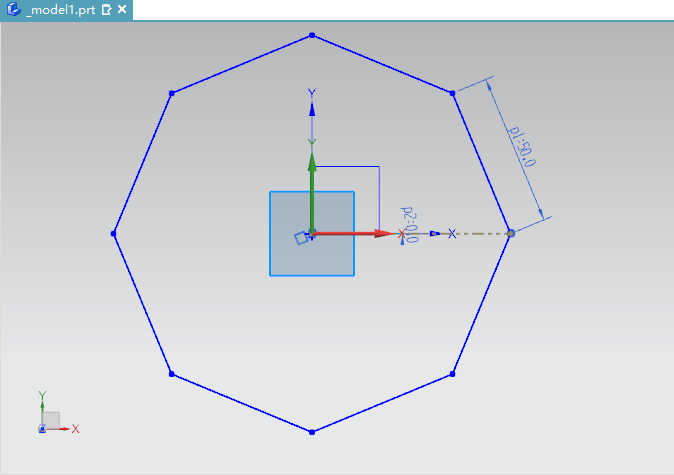This screenshot has width=674, height=475.
Task: Click the red X label of the view triad
Action: (76, 429)
